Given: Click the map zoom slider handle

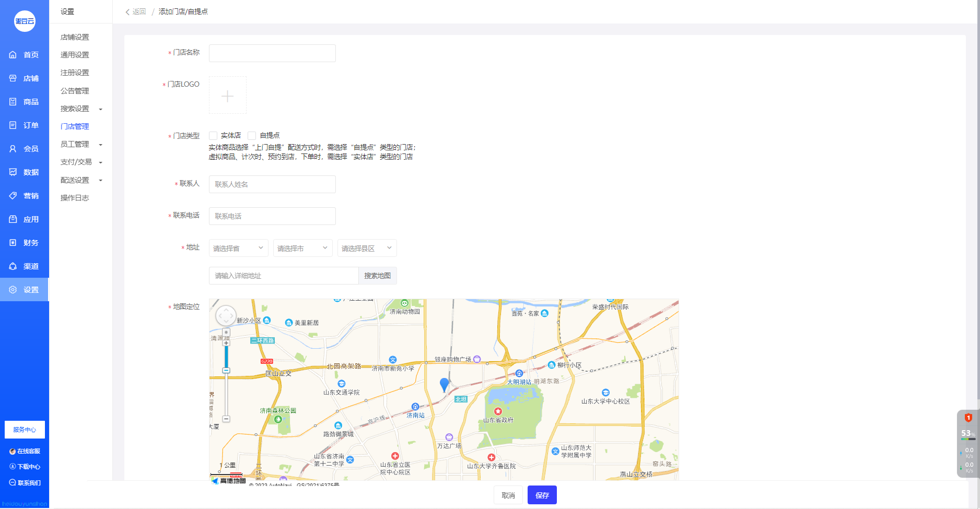Looking at the screenshot, I should tap(226, 371).
